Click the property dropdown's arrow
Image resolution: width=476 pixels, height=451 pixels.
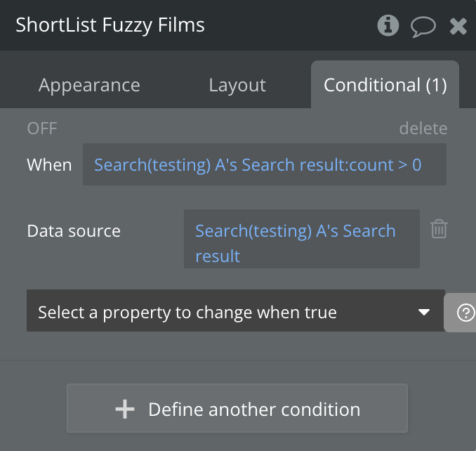pos(423,312)
